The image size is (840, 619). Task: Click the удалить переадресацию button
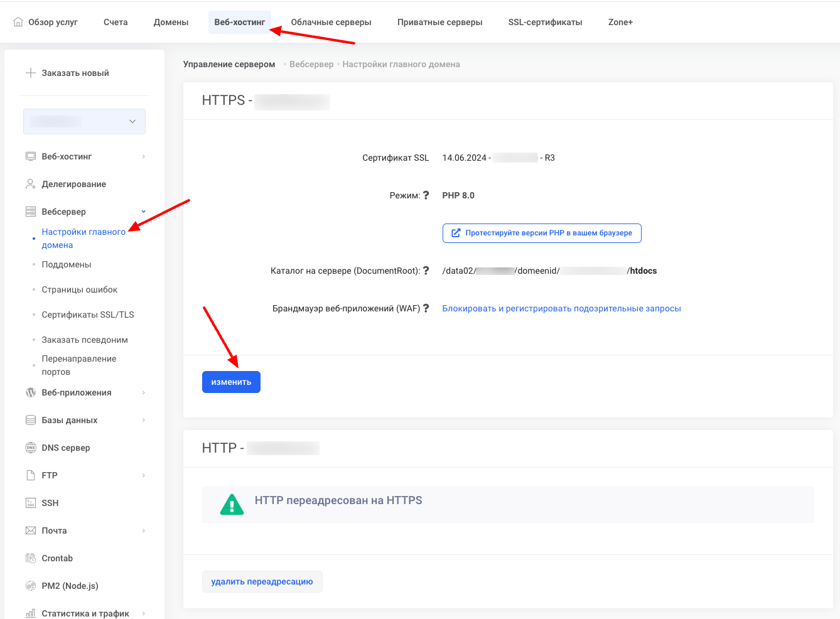click(x=262, y=581)
